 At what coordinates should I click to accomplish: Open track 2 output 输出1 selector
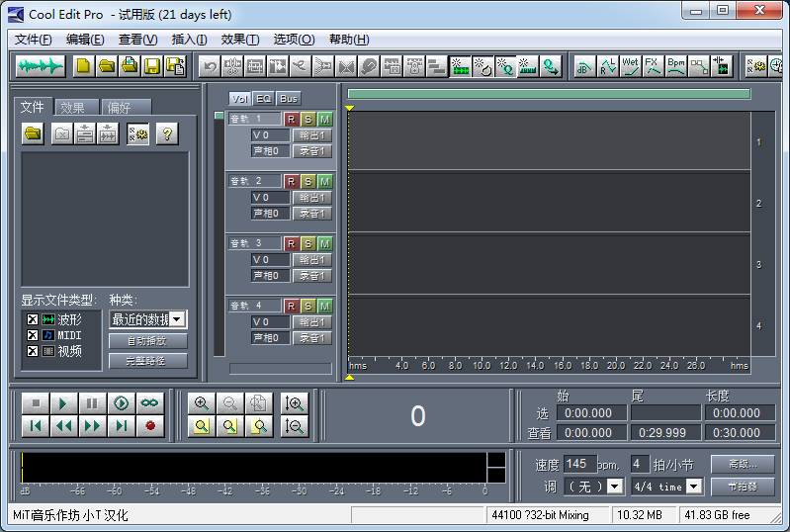[x=312, y=198]
